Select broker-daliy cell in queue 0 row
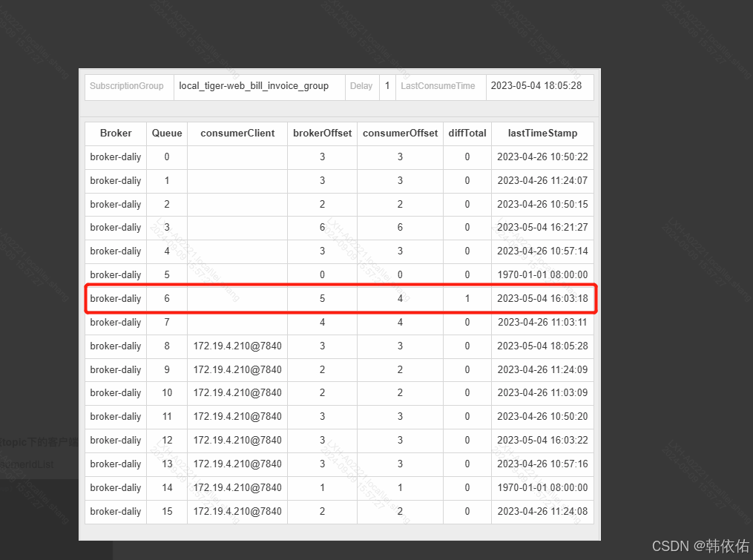 [116, 157]
